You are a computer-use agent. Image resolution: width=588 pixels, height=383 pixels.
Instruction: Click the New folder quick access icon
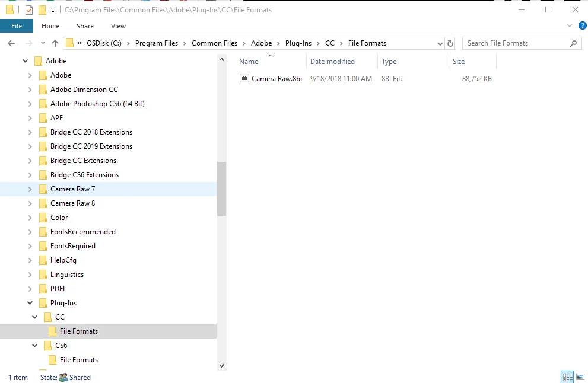click(42, 10)
